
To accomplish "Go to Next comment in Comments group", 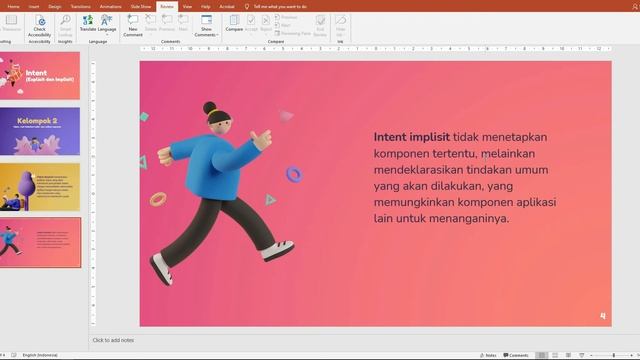I will coord(183,23).
